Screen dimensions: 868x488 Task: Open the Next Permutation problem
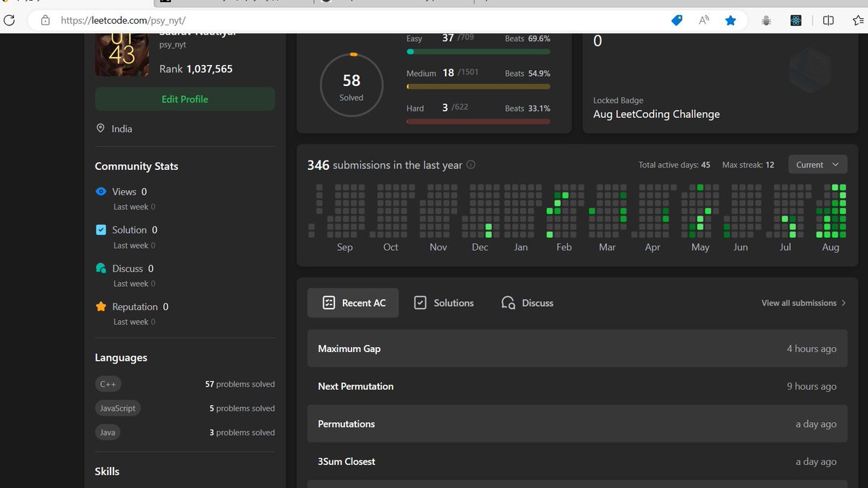577,386
